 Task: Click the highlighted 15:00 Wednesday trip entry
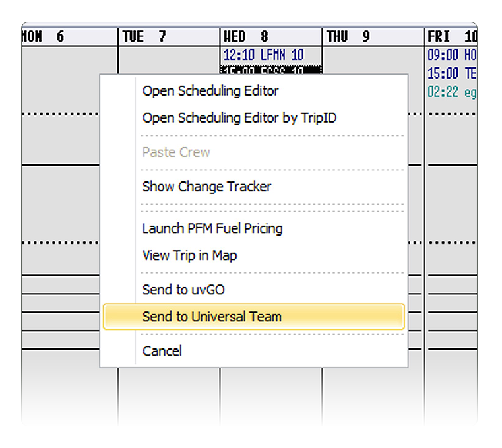click(x=270, y=70)
